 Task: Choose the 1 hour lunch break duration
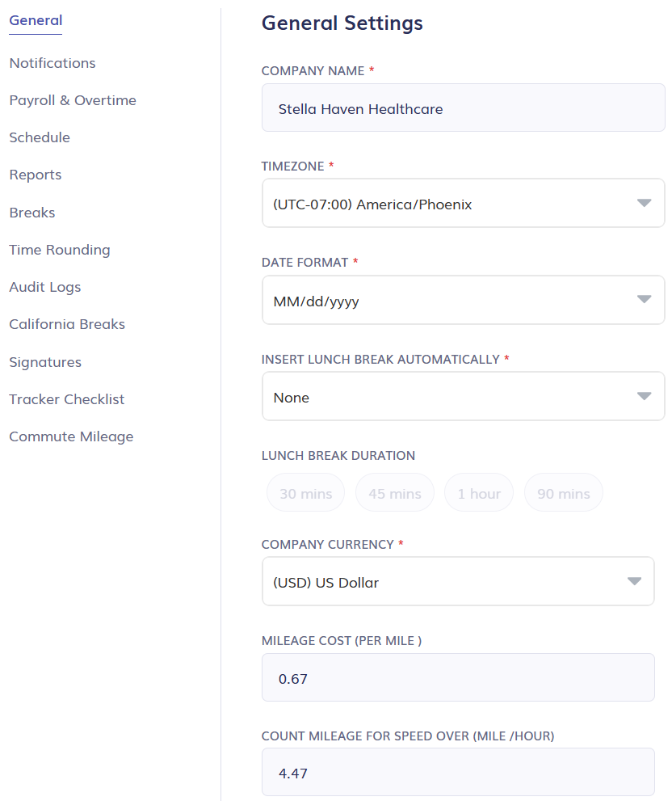tap(478, 492)
